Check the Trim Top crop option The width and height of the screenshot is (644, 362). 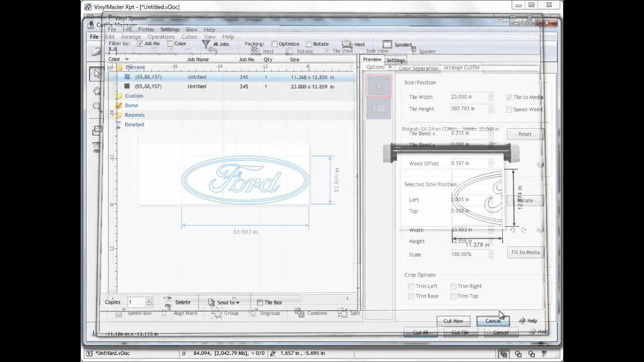tap(453, 296)
